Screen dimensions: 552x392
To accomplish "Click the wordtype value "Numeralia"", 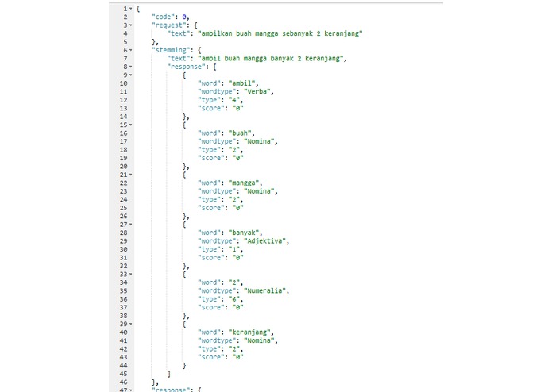I will coord(264,290).
